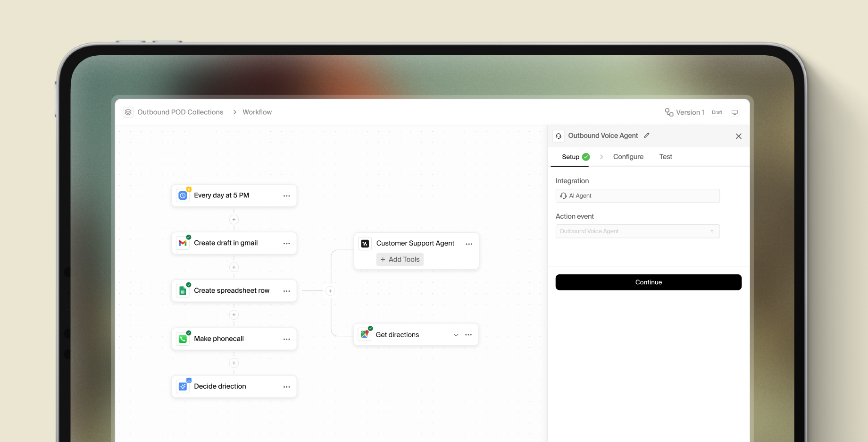
Task: Click the green checkmark next to Setup
Action: pos(585,156)
